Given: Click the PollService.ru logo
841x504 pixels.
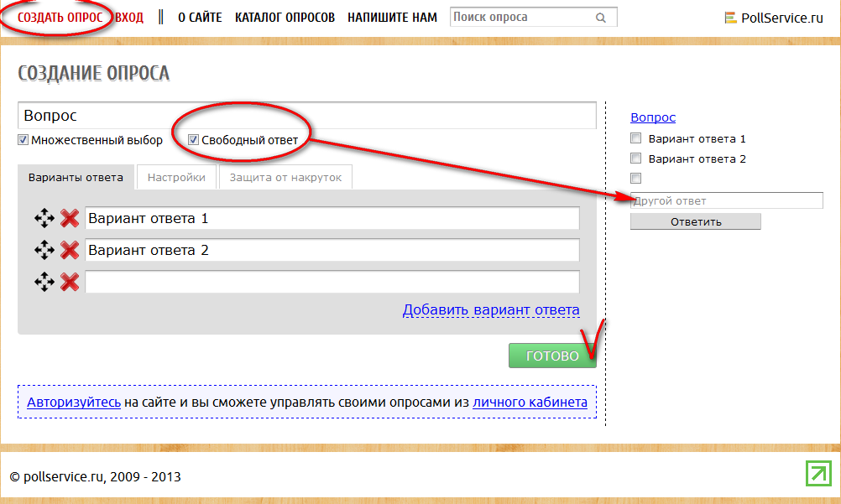Looking at the screenshot, I should 774,18.
